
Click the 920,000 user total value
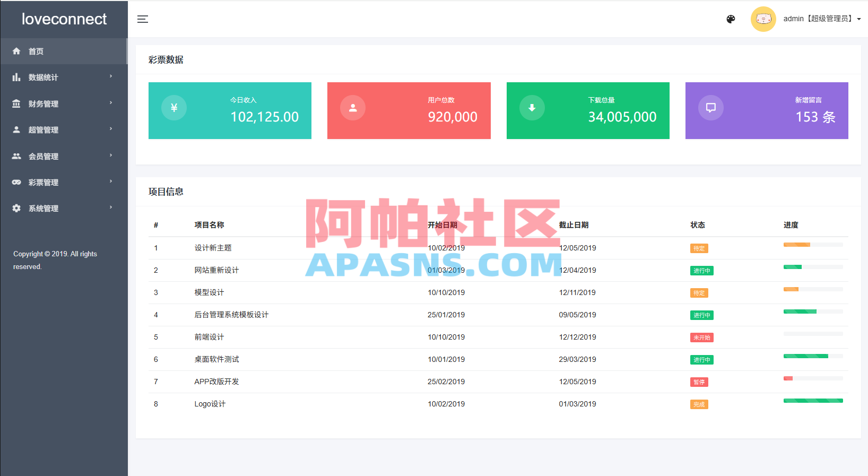point(453,117)
